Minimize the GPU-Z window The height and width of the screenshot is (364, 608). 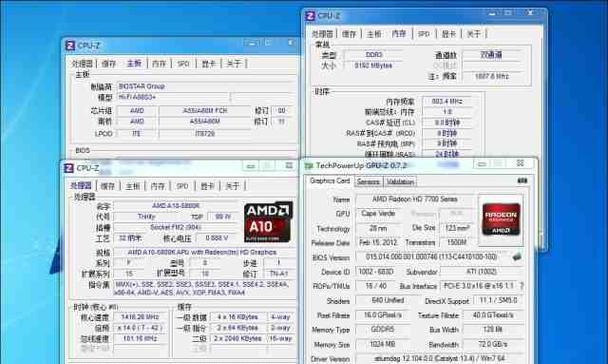(482, 164)
